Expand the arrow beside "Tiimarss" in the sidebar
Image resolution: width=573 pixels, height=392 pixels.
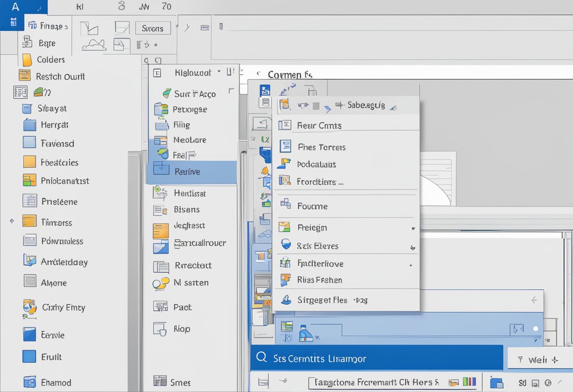pyautogui.click(x=12, y=220)
